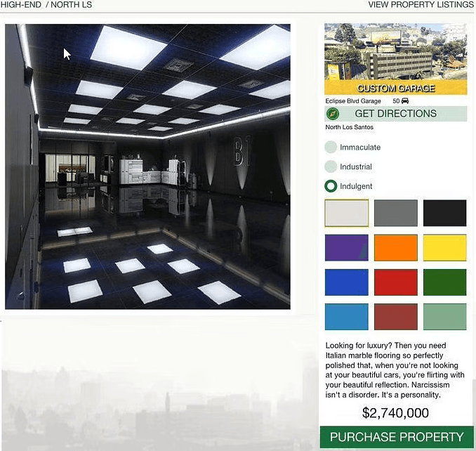The width and height of the screenshot is (476, 451).
Task: Choose the pale green color swatch
Action: pos(444,317)
